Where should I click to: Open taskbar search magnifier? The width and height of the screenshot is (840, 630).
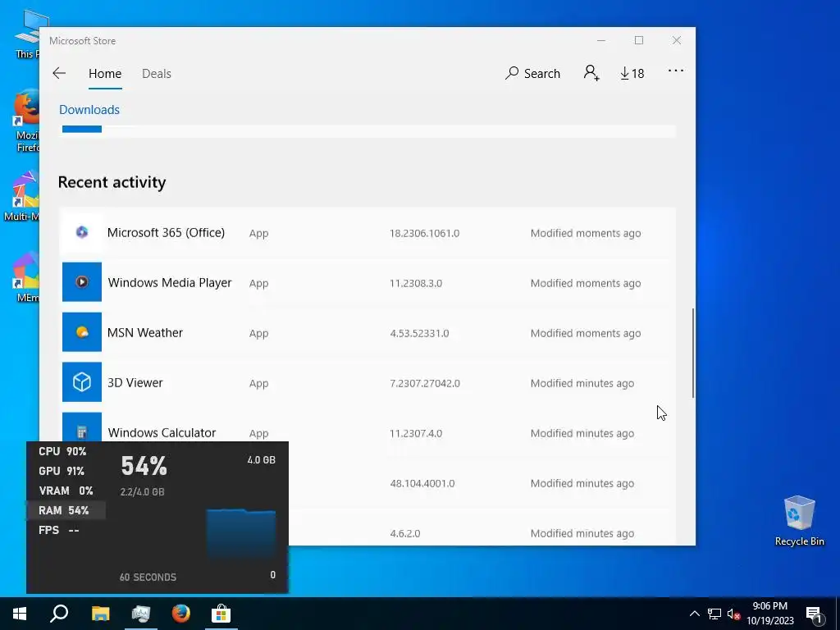pyautogui.click(x=59, y=614)
